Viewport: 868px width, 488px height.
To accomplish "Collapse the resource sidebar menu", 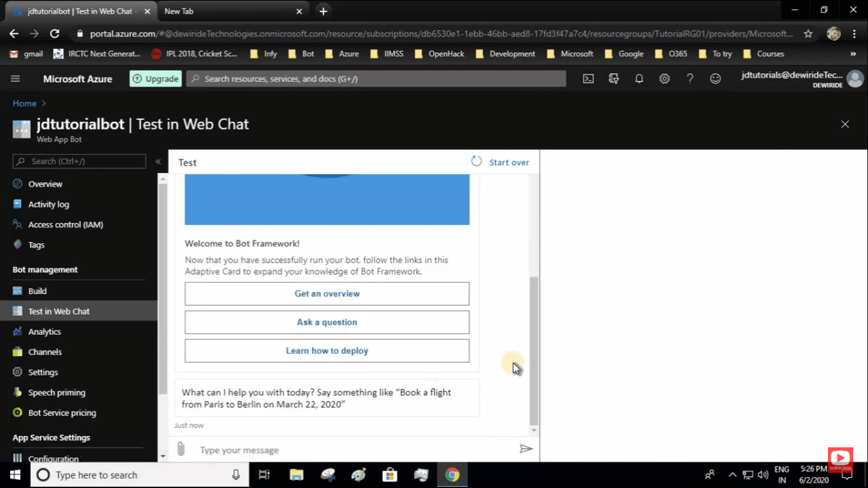I will click(x=158, y=161).
